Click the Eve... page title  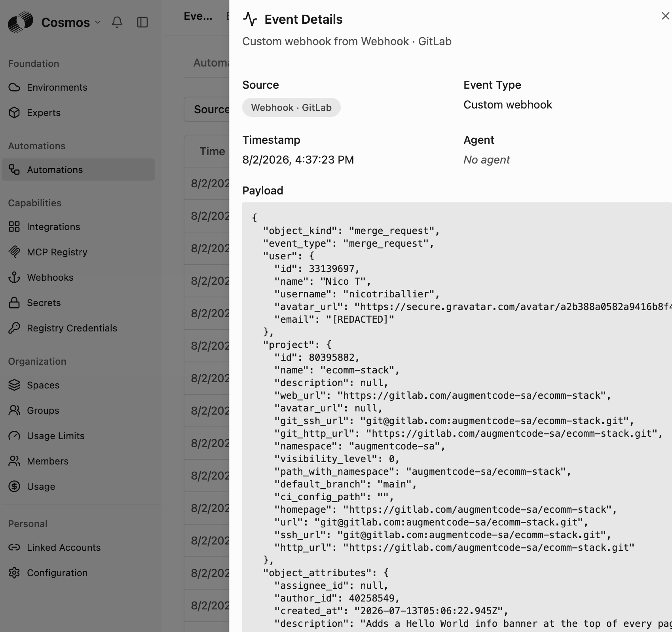tap(198, 16)
